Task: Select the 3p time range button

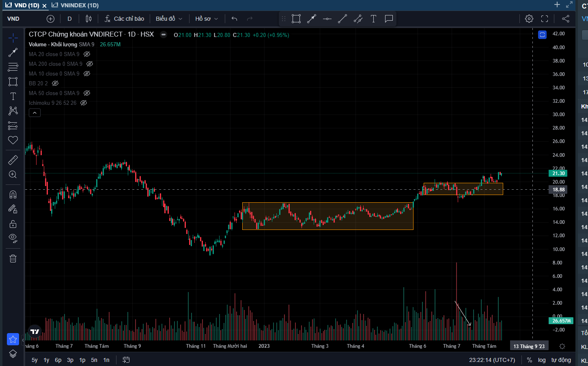Action: coord(70,360)
